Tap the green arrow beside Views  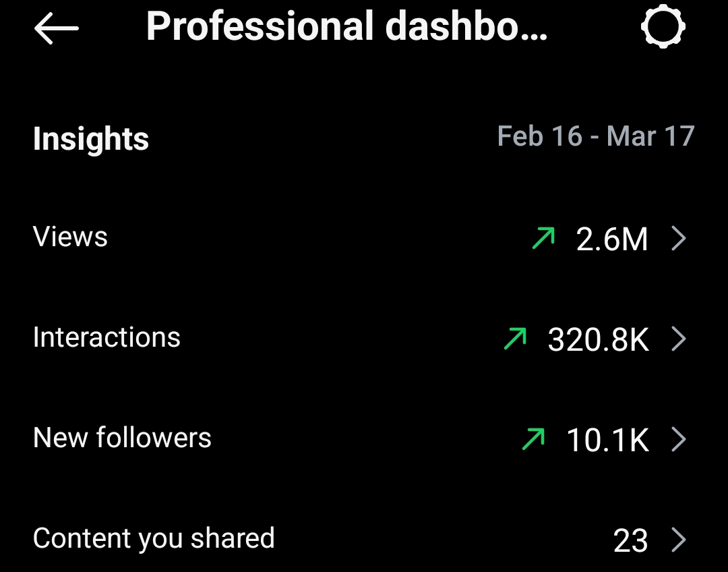pyautogui.click(x=543, y=237)
